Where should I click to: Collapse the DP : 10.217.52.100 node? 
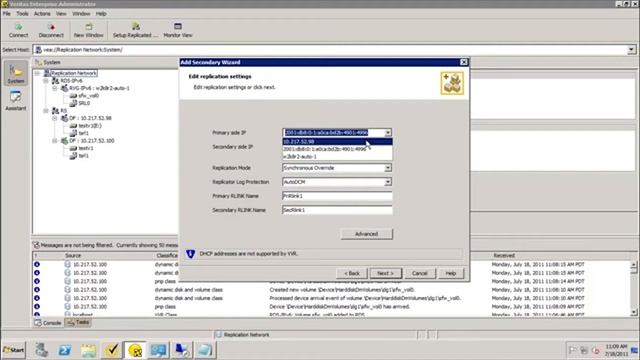click(54, 141)
